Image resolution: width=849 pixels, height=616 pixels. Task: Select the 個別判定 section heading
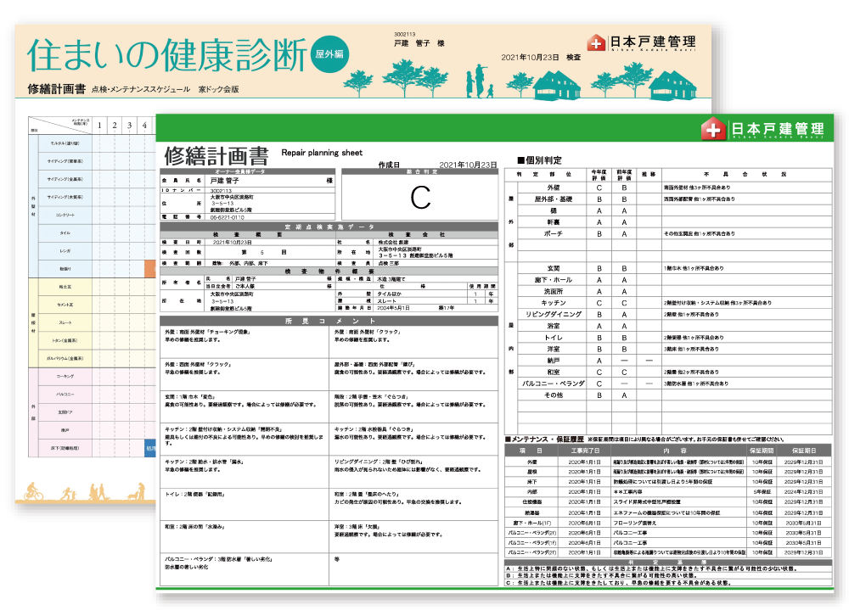coord(541,158)
